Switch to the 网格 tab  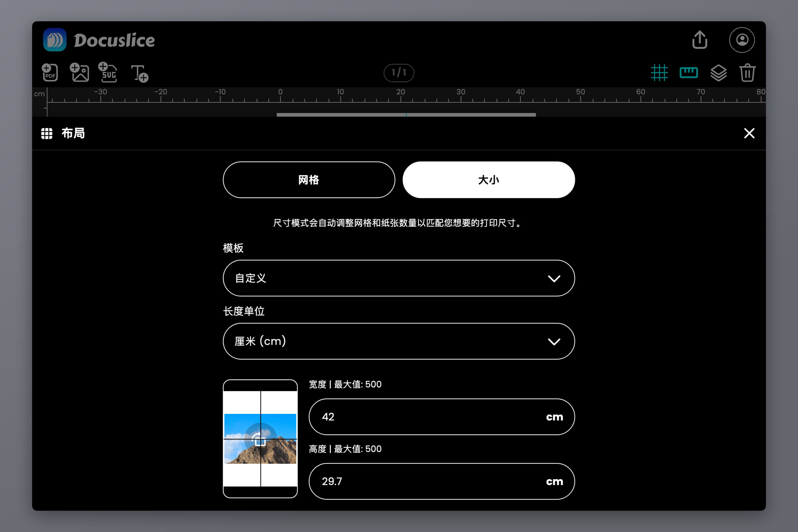click(x=309, y=180)
